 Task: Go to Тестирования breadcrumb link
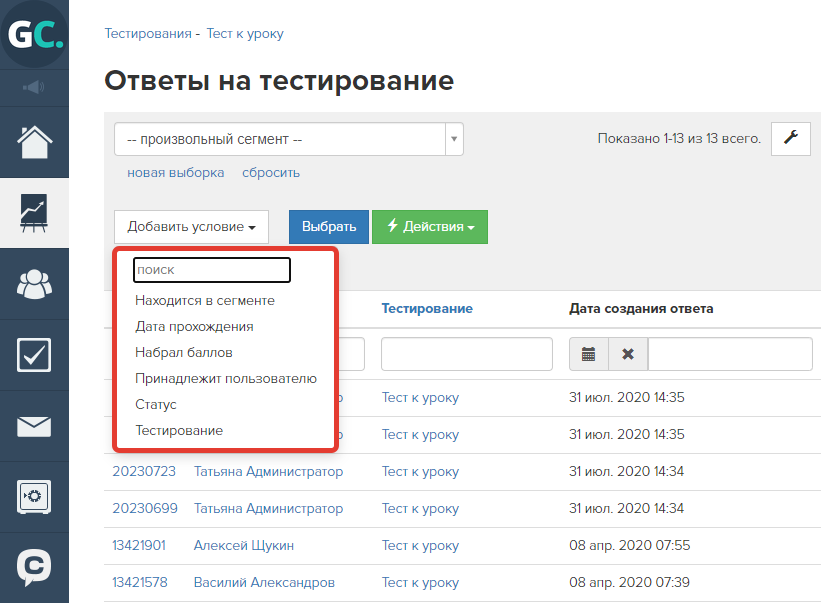click(x=148, y=33)
